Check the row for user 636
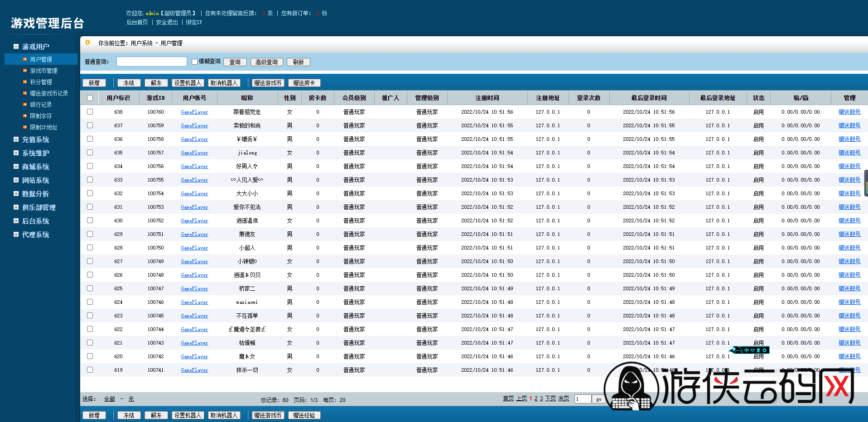 (x=90, y=139)
